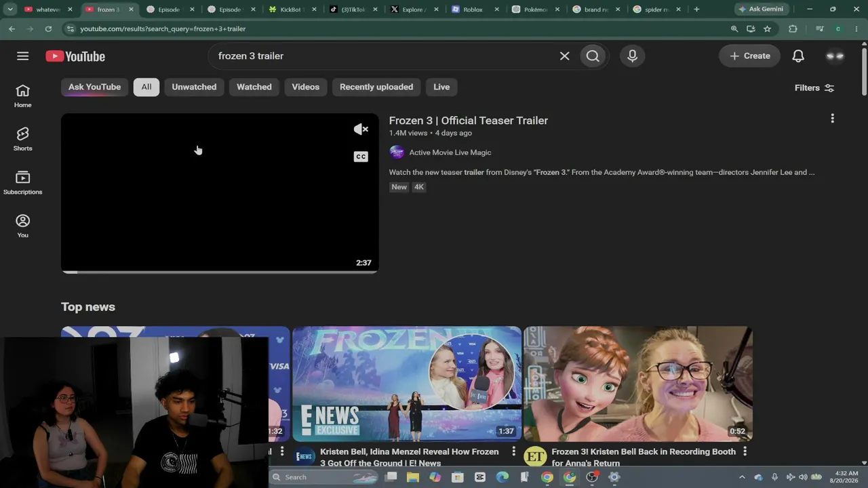Start voice search with microphone

[x=632, y=56]
